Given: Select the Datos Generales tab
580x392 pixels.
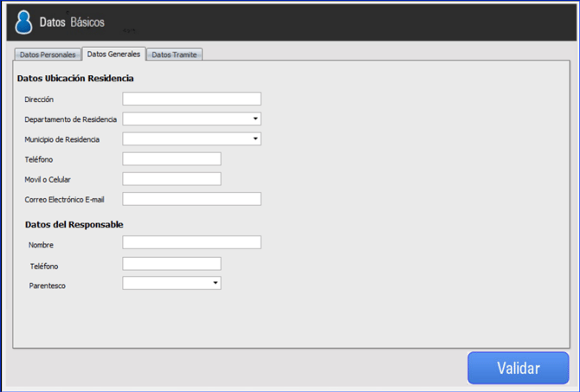Looking at the screenshot, I should point(113,54).
